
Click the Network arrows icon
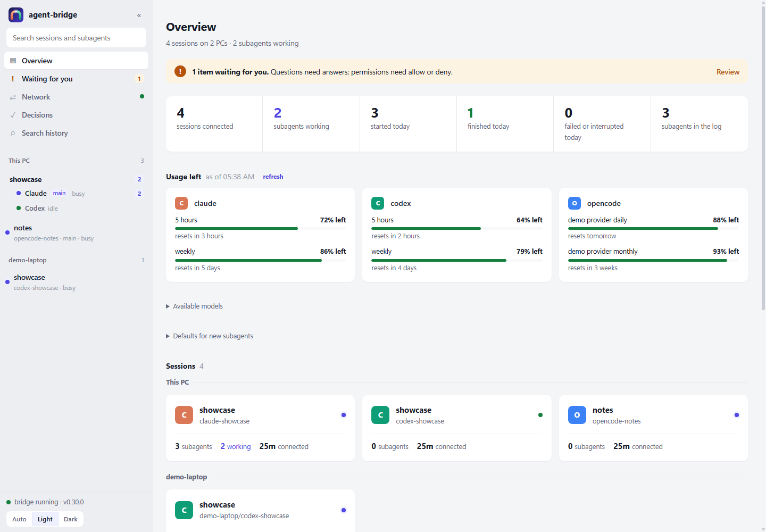click(x=13, y=97)
